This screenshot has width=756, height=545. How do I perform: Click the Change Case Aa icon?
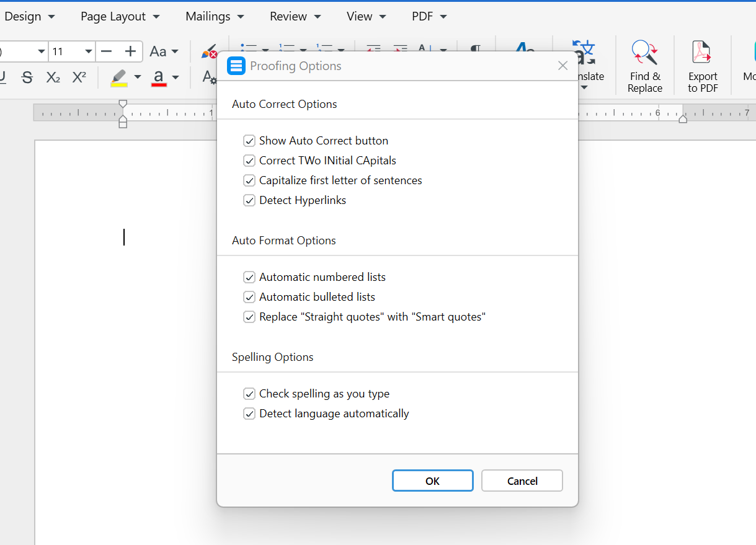[x=158, y=51]
